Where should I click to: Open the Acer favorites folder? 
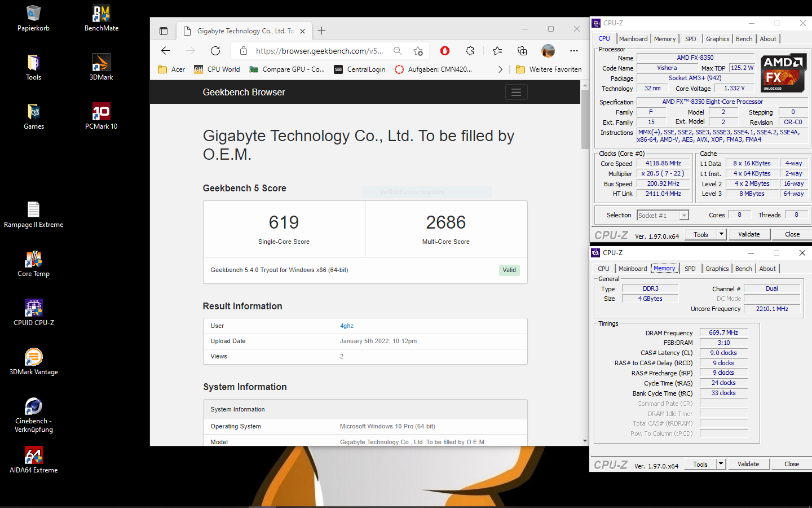[171, 69]
